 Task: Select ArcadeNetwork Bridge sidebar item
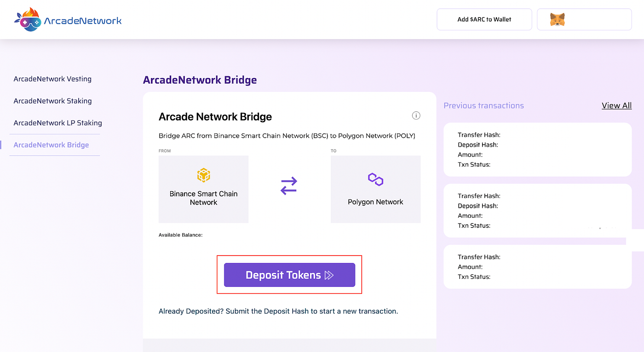pyautogui.click(x=51, y=145)
